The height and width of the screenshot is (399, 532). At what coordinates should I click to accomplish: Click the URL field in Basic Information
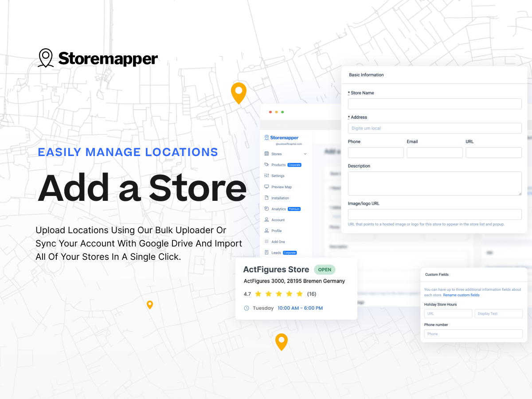[x=494, y=153]
